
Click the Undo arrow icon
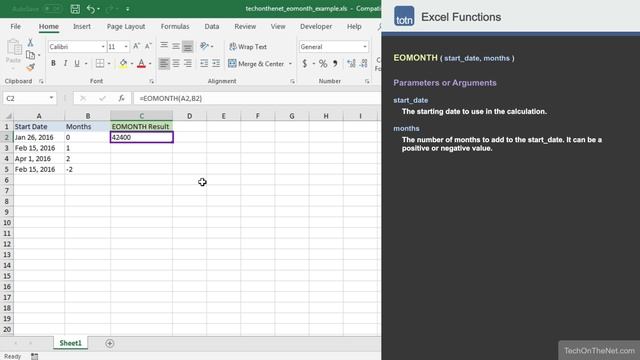tap(91, 9)
